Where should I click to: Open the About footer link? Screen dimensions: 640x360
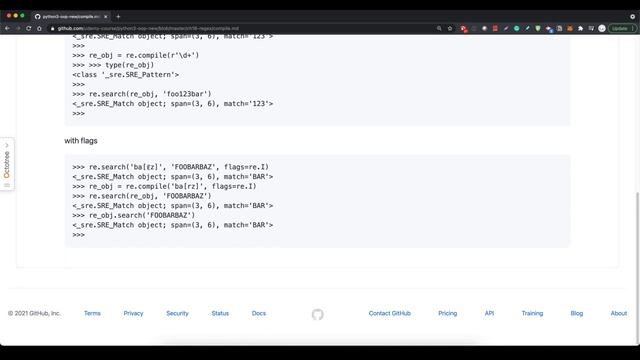pos(619,313)
